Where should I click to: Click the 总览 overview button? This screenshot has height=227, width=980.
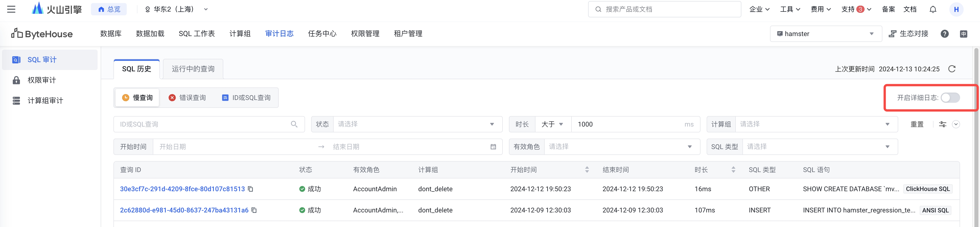click(x=109, y=9)
